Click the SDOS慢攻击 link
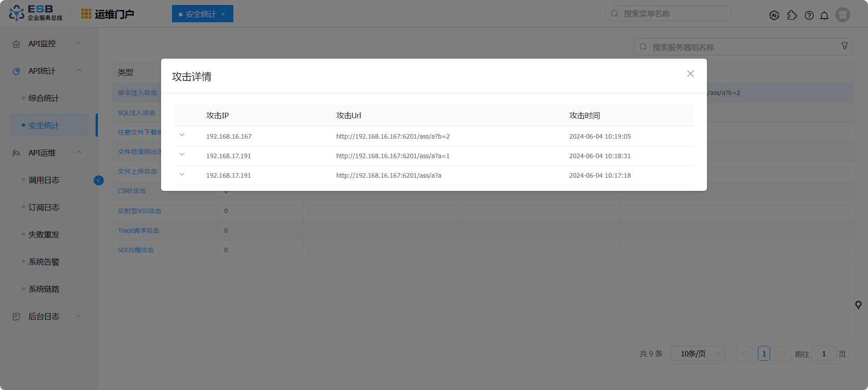The width and height of the screenshot is (868, 390). [x=136, y=250]
